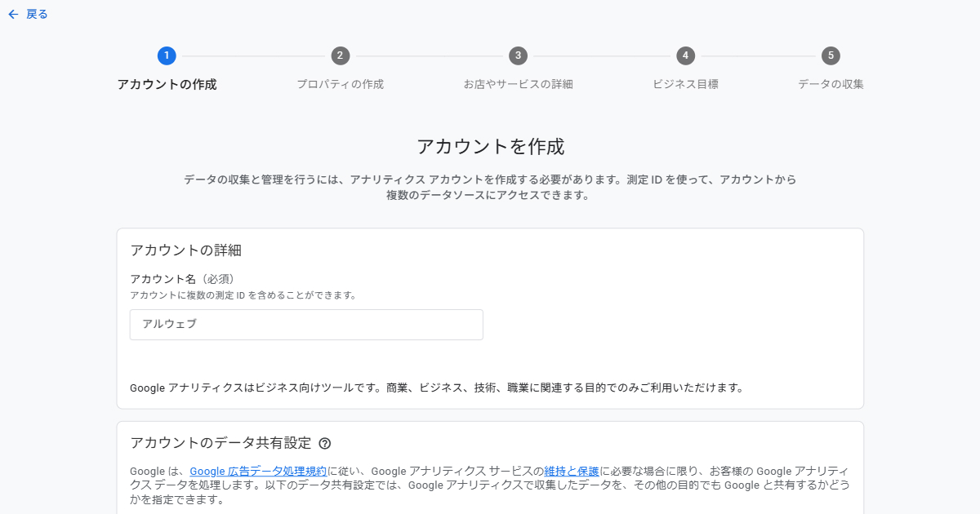Image resolution: width=980 pixels, height=514 pixels.
Task: Click the back arrow icon
Action: (x=13, y=14)
